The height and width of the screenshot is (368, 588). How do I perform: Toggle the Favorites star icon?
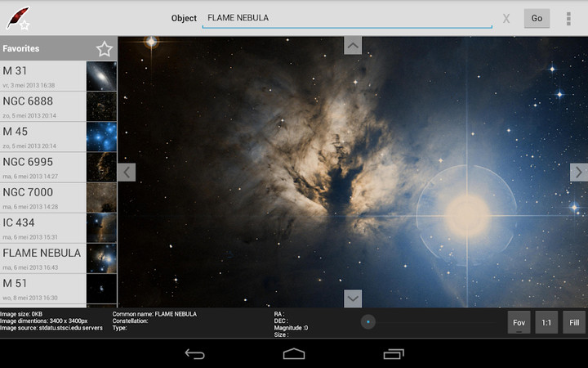point(104,49)
